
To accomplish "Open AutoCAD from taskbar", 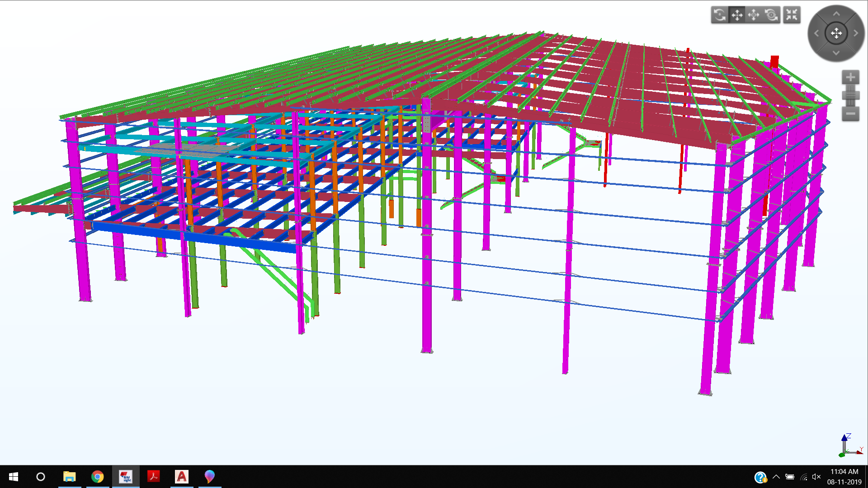I will pos(182,477).
